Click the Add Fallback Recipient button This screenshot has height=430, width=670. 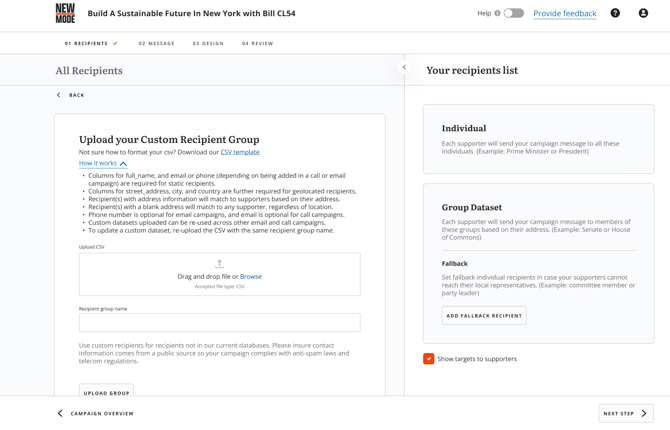(x=484, y=315)
